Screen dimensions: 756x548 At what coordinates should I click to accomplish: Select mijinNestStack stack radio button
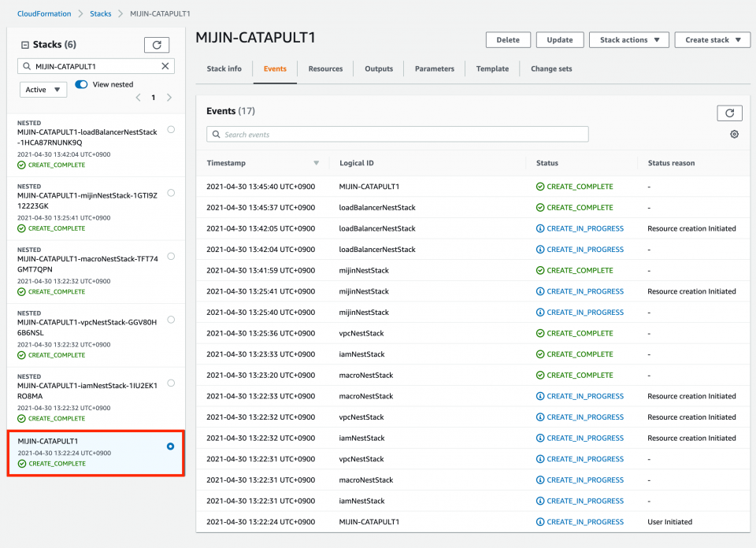pyautogui.click(x=171, y=193)
